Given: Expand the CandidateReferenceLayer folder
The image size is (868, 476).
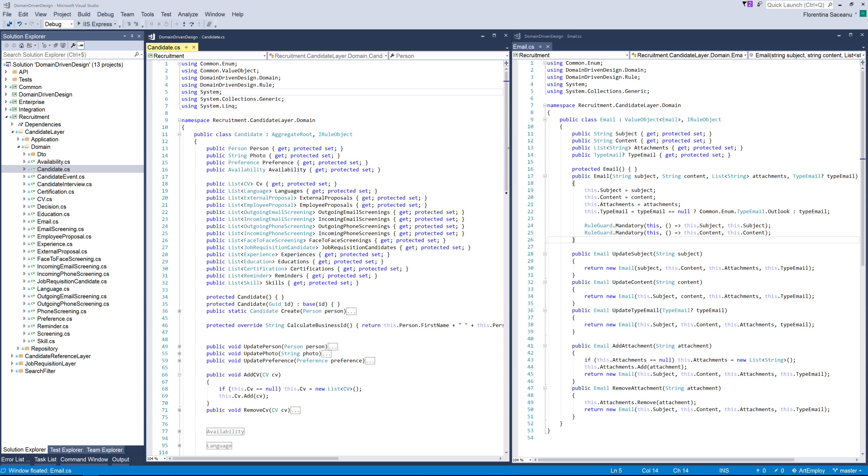Looking at the screenshot, I should coord(12,356).
